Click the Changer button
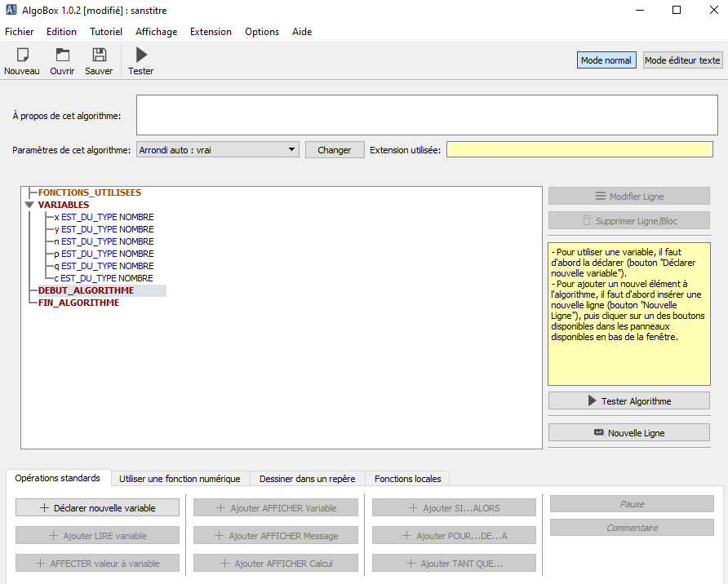The height and width of the screenshot is (584, 728). click(335, 150)
